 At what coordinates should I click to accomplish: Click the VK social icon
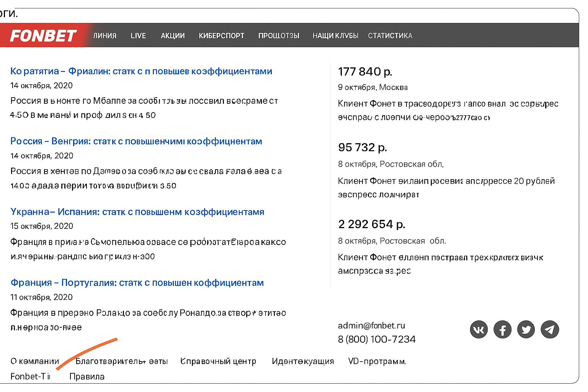(479, 330)
